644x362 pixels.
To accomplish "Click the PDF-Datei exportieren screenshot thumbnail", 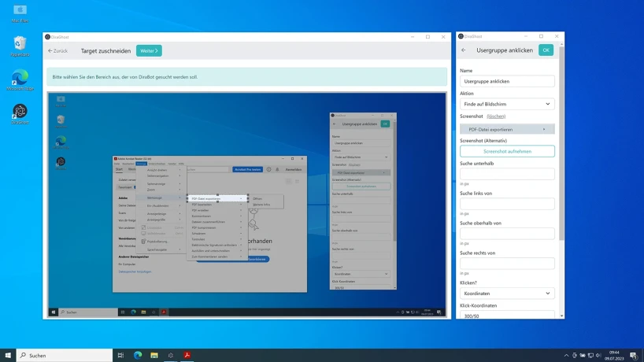I will [x=507, y=128].
